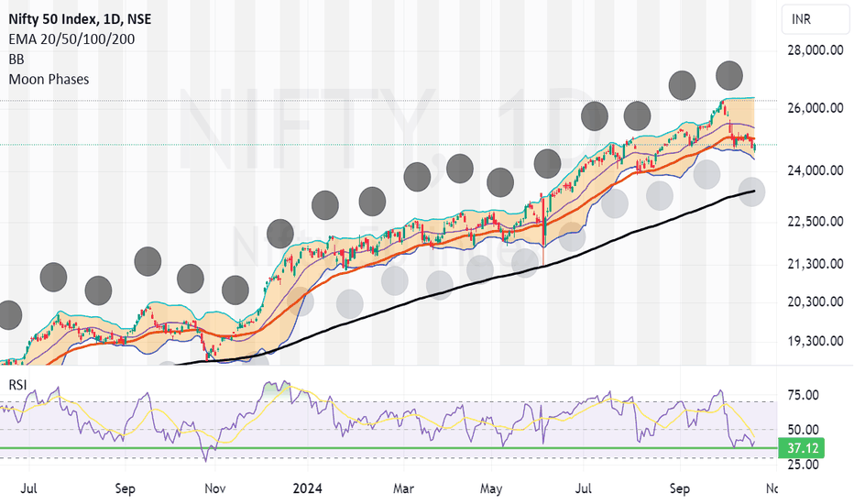This screenshot has height=504, width=854.
Task: Click the green 37.12 RSI value tag
Action: [802, 448]
